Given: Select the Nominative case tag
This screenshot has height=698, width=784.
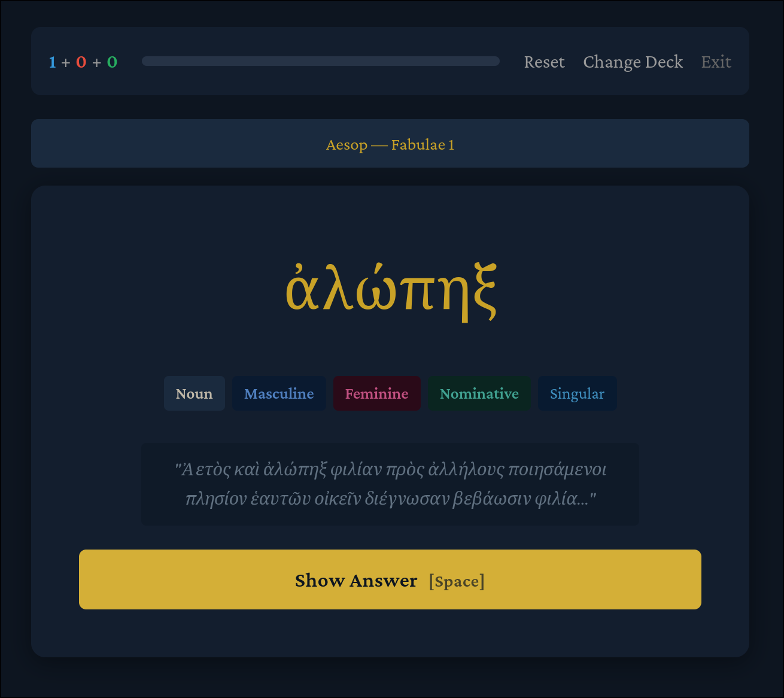Looking at the screenshot, I should pyautogui.click(x=479, y=394).
